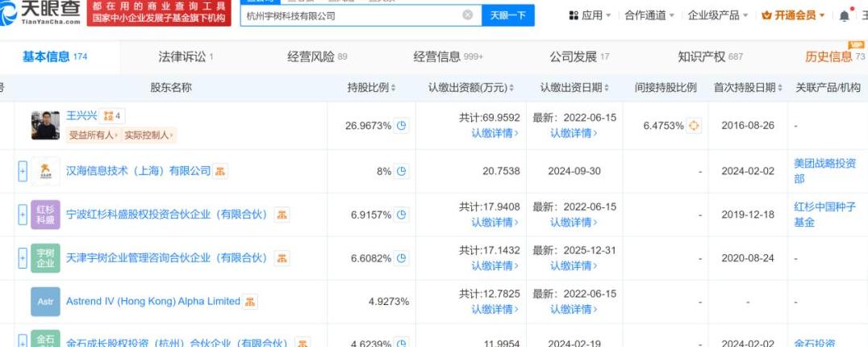This screenshot has width=868, height=347.
Task: Click the 受益所有人 tag
Action: (92, 135)
